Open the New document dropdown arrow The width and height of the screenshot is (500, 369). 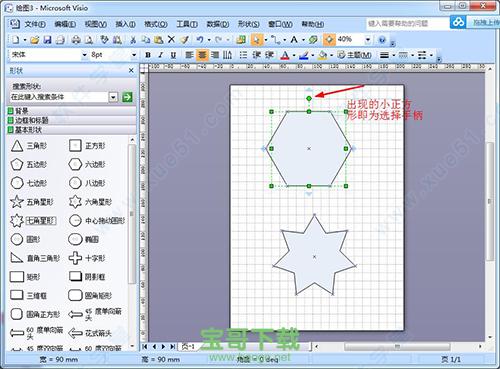(x=25, y=40)
